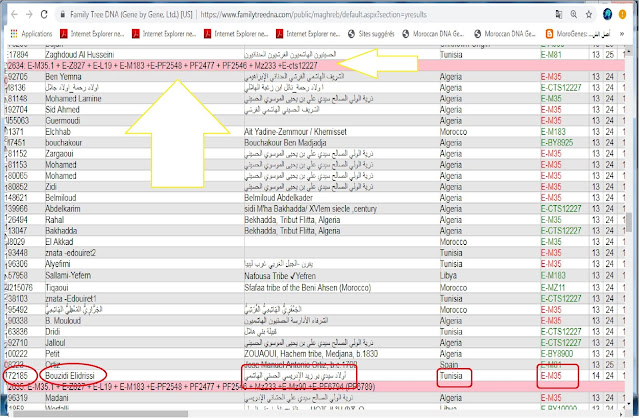Select the Petit name cell
This screenshot has height=418, width=640.
52,354
